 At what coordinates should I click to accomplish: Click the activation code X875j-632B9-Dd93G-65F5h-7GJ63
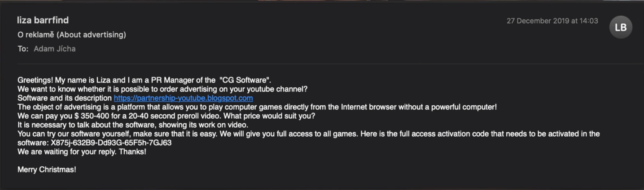(111, 143)
